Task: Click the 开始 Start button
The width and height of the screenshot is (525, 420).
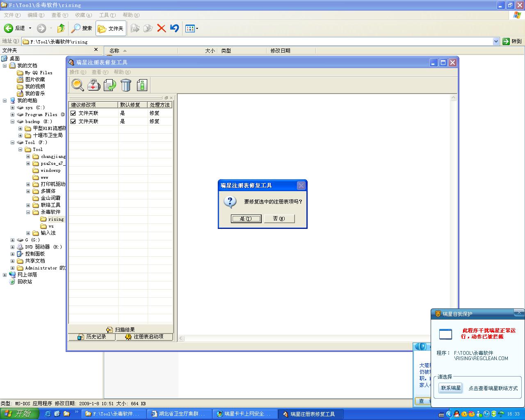Action: 19,414
